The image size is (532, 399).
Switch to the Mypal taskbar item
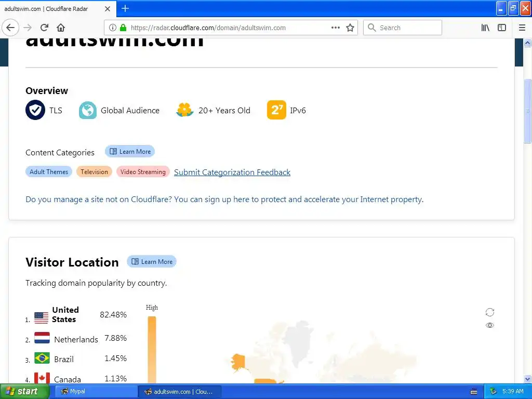pos(96,391)
